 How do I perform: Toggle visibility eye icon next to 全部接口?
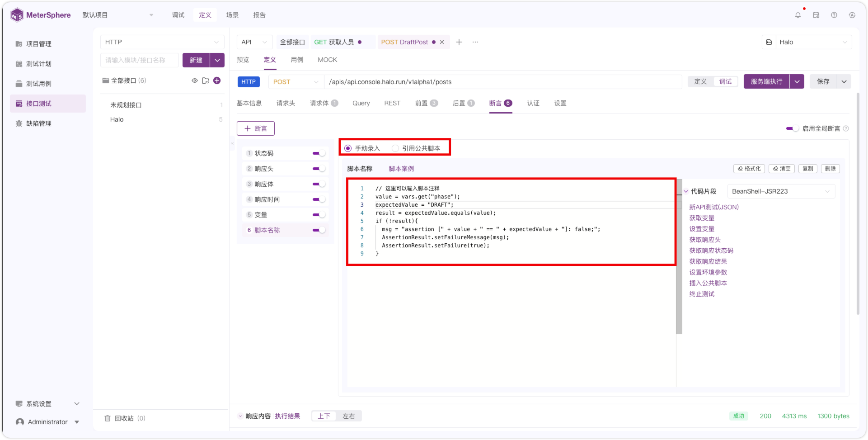[195, 80]
